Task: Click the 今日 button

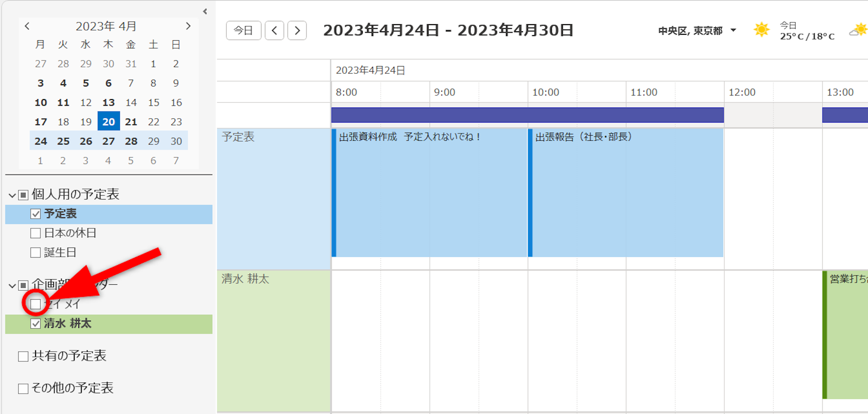Action: pyautogui.click(x=243, y=31)
